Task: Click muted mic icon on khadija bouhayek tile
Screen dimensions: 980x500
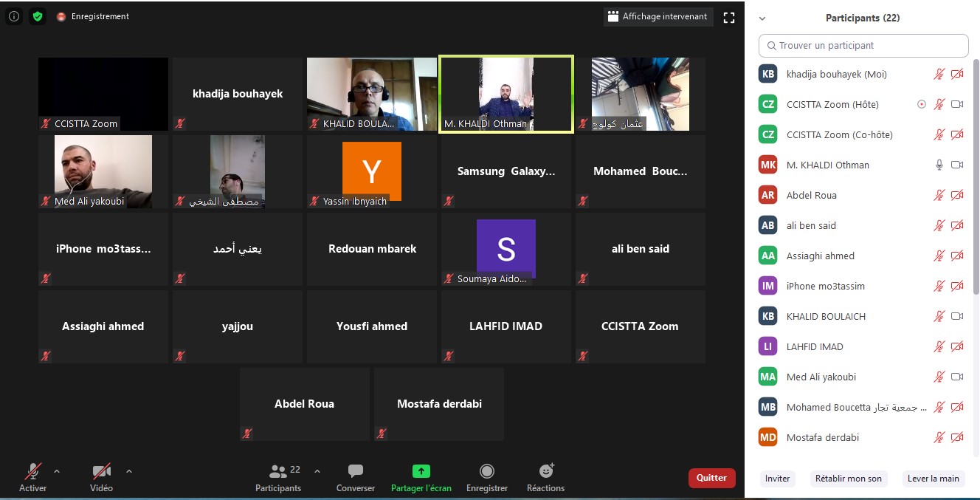Action: click(180, 123)
